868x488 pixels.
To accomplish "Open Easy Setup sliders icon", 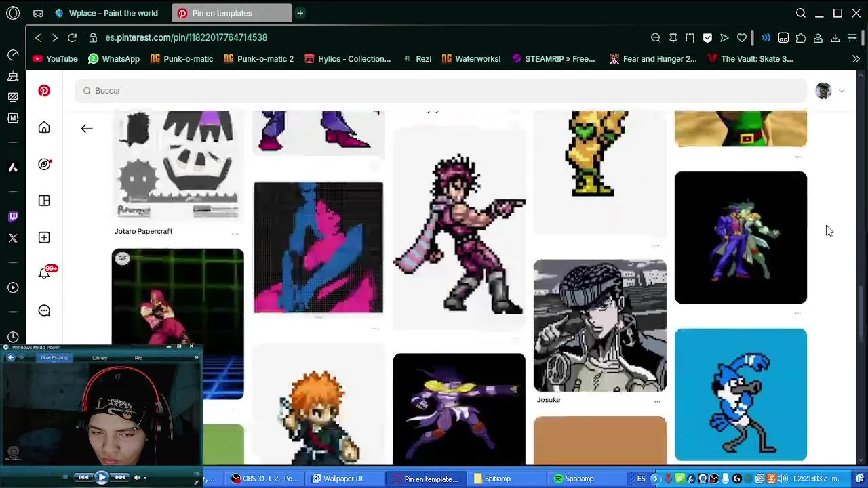I will point(852,38).
